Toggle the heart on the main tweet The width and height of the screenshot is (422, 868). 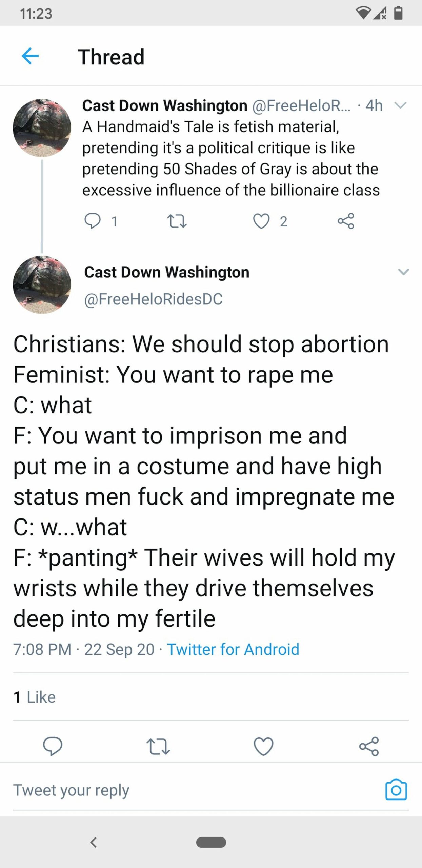263,746
